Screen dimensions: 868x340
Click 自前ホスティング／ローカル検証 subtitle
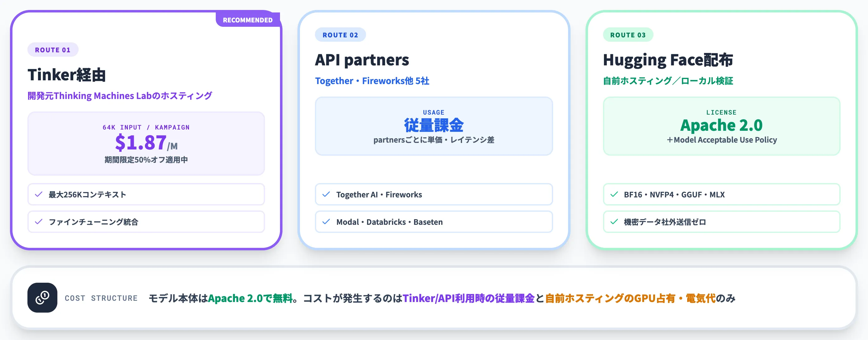[668, 81]
